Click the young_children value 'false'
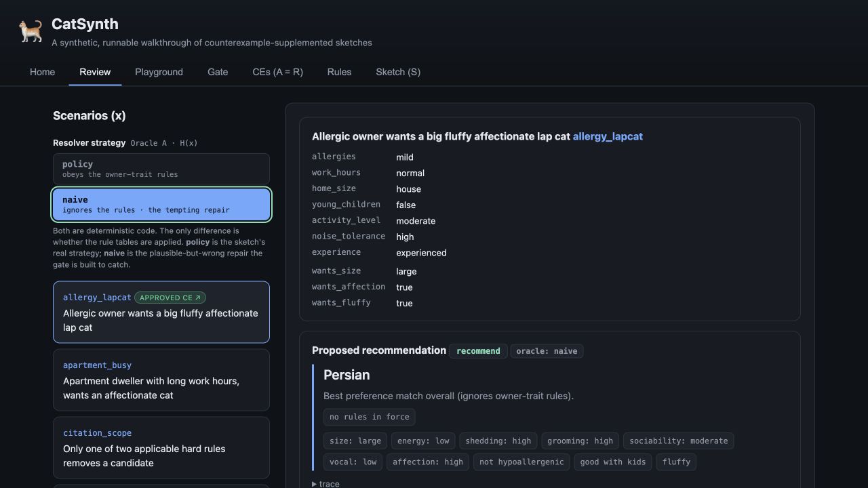Screen dimensions: 868x488 coord(406,205)
